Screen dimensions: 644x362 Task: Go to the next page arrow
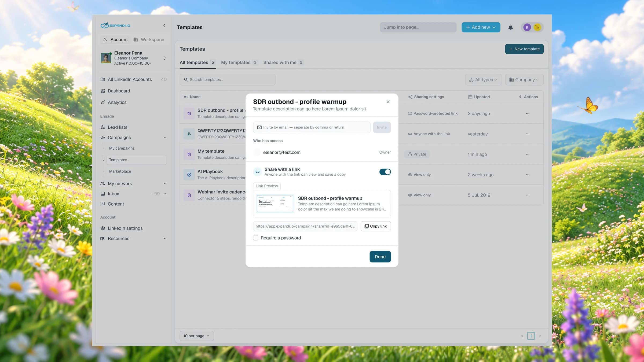point(540,336)
